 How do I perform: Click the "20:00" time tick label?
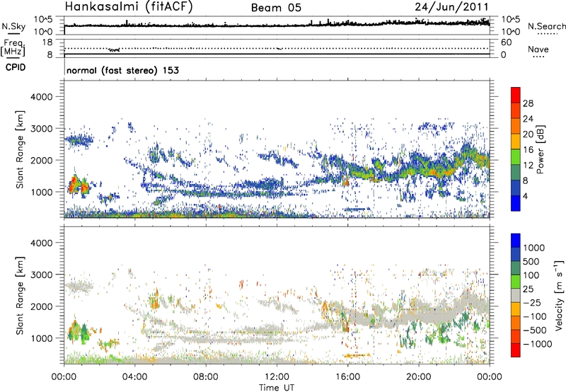click(x=418, y=377)
